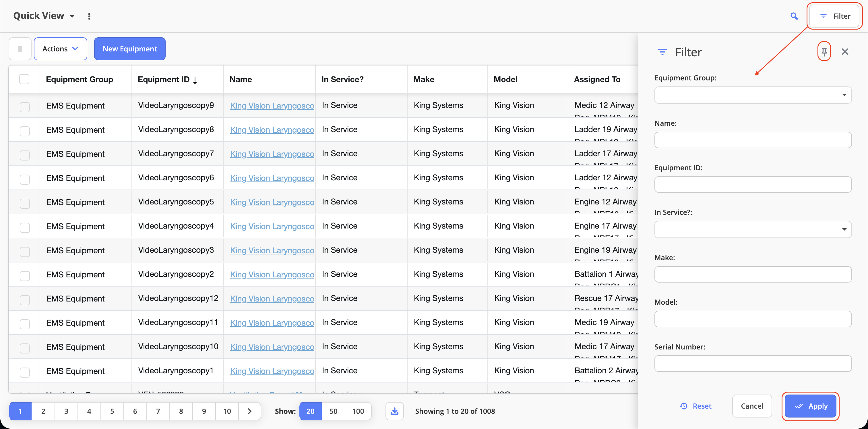868x429 pixels.
Task: Click the trash delete icon button
Action: [x=20, y=49]
